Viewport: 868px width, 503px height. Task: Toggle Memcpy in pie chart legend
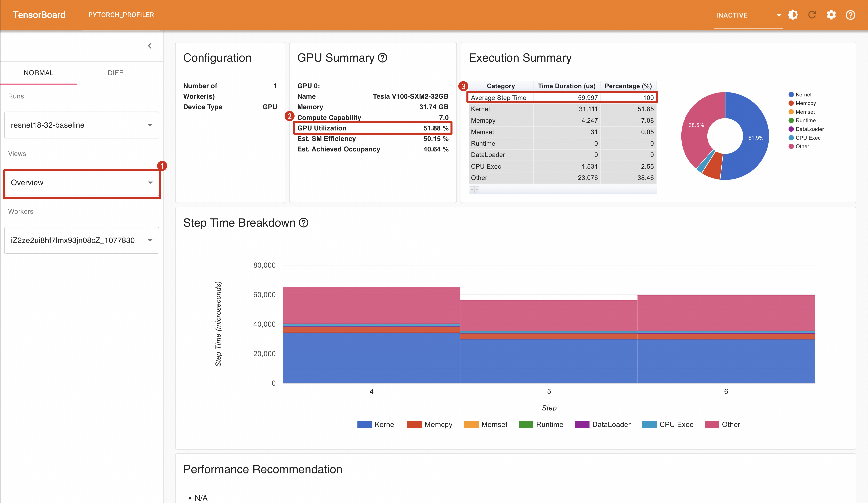[x=802, y=103]
